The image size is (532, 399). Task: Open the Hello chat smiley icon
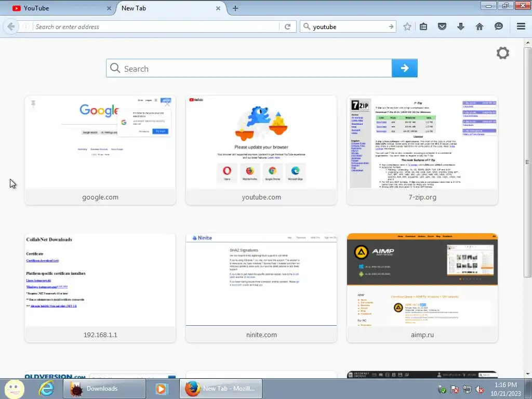[498, 26]
